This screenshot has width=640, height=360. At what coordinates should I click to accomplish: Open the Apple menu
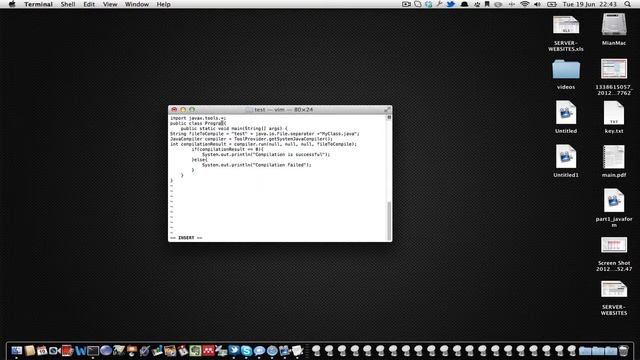[12, 4]
